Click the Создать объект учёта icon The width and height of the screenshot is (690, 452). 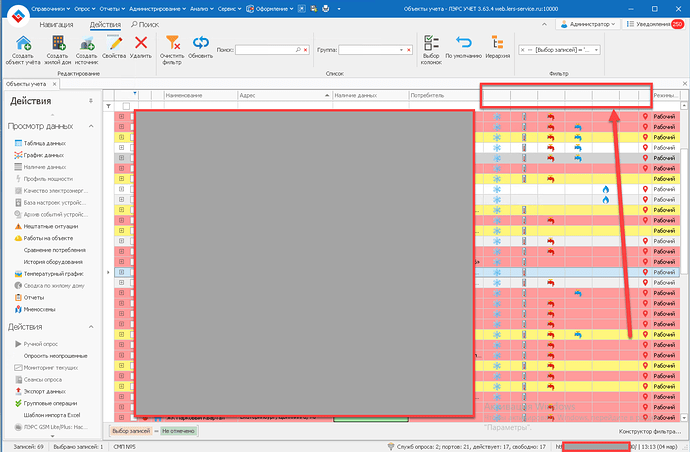[x=24, y=42]
